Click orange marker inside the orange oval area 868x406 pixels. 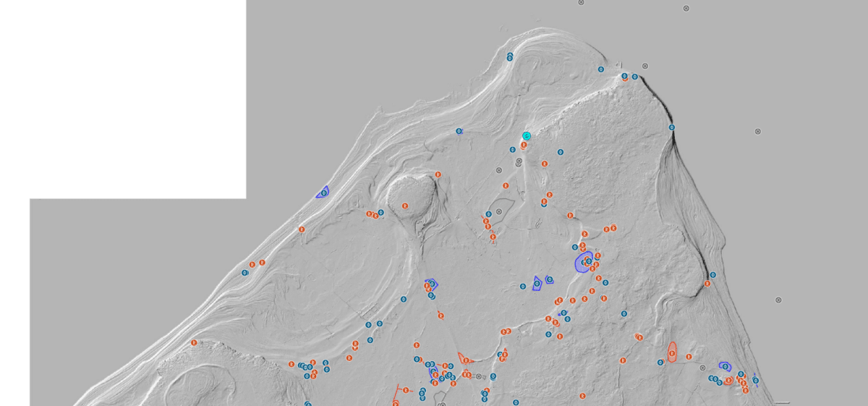pos(672,353)
